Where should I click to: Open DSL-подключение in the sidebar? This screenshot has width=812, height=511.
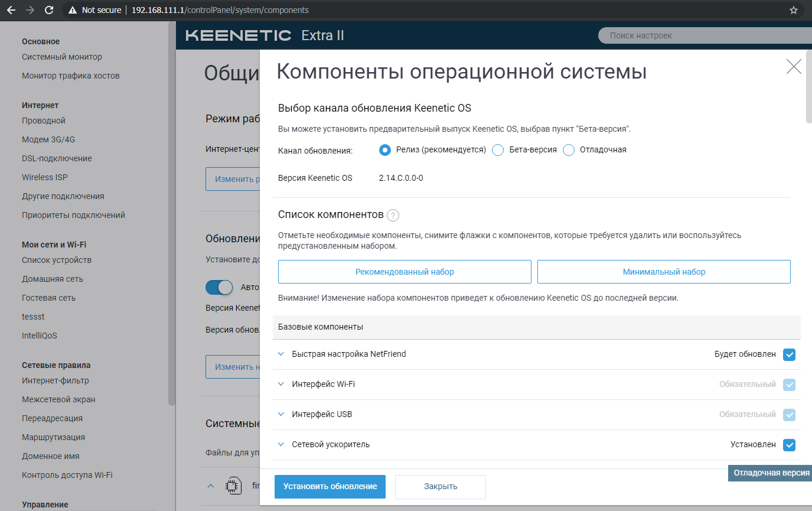click(57, 158)
